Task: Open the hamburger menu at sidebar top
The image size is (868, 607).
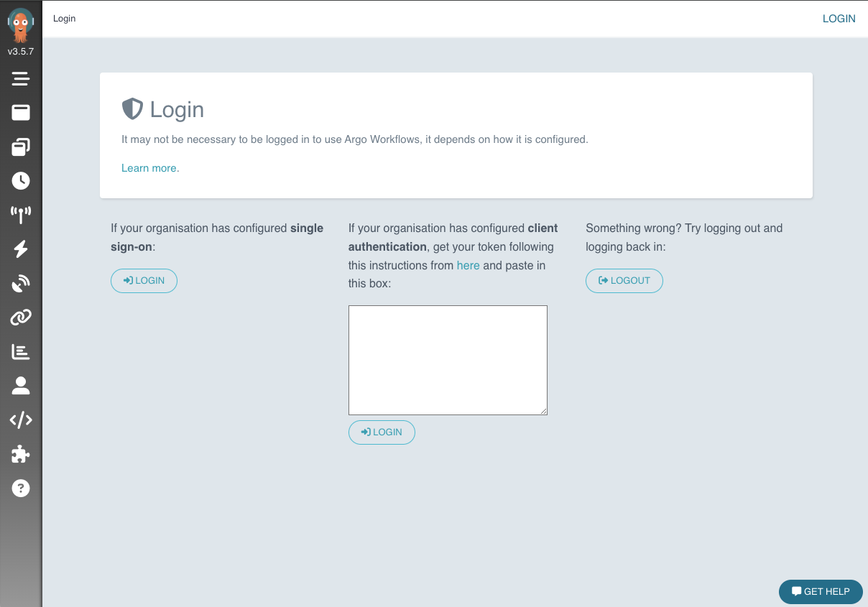Action: coord(21,78)
